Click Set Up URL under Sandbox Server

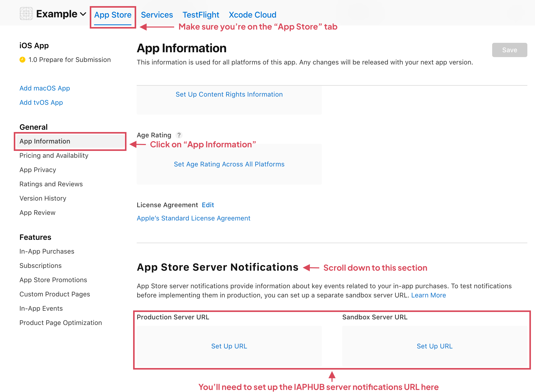coord(435,346)
